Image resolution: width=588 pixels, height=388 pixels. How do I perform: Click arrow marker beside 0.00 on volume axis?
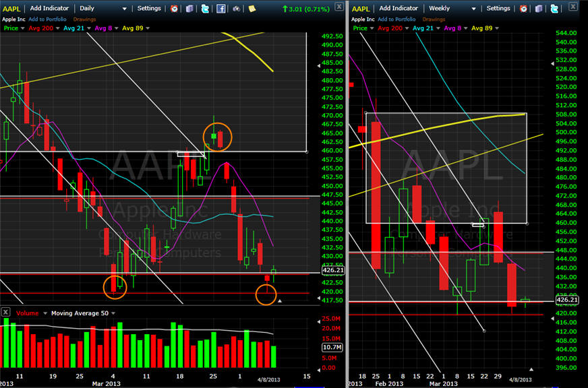tap(318, 370)
